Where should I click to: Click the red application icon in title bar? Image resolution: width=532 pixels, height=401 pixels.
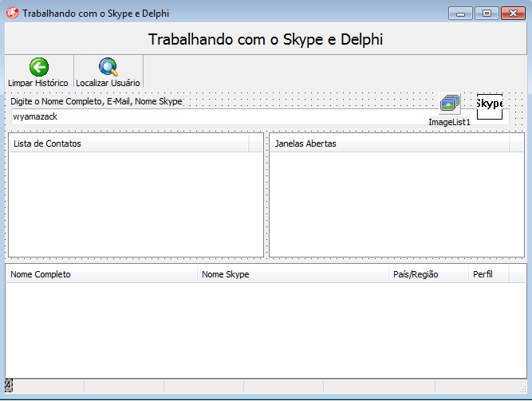[x=13, y=14]
